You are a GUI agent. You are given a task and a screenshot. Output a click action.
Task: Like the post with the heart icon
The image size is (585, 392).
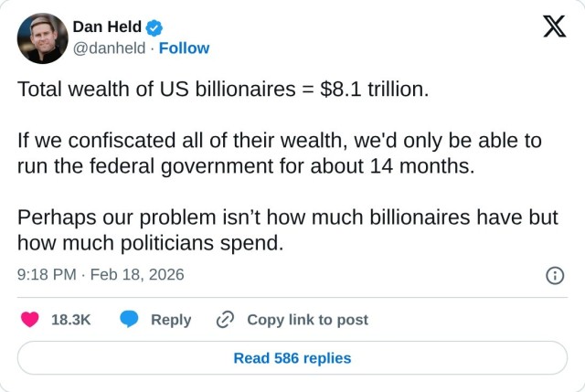coord(30,320)
